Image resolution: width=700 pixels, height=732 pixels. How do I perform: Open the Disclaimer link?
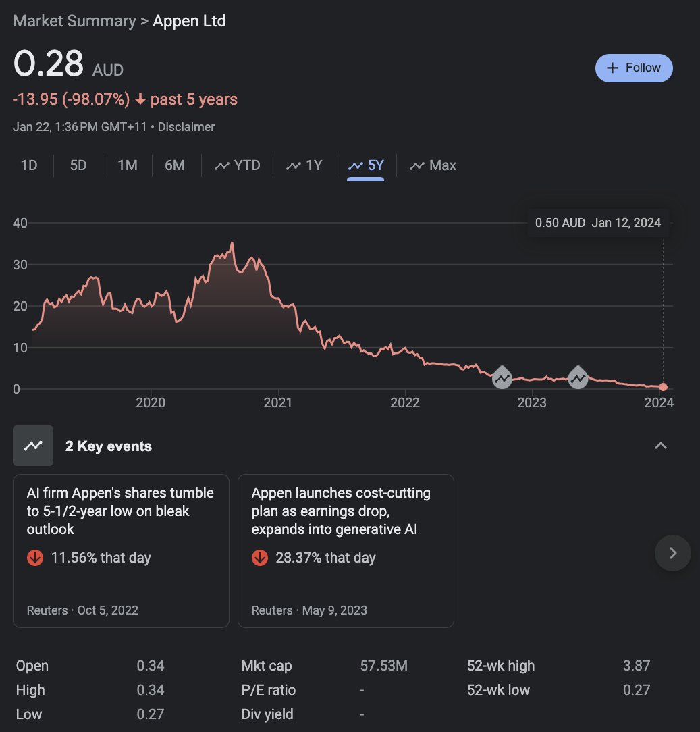pyautogui.click(x=186, y=127)
